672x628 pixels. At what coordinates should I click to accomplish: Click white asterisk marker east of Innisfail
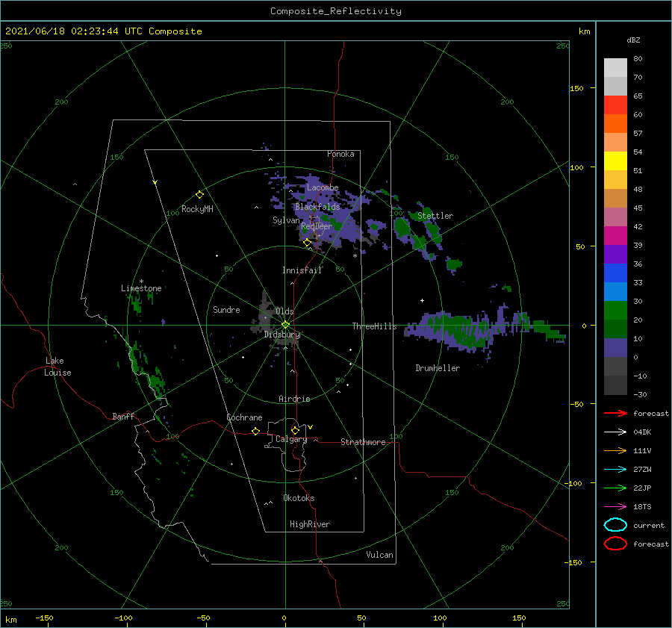(355, 256)
